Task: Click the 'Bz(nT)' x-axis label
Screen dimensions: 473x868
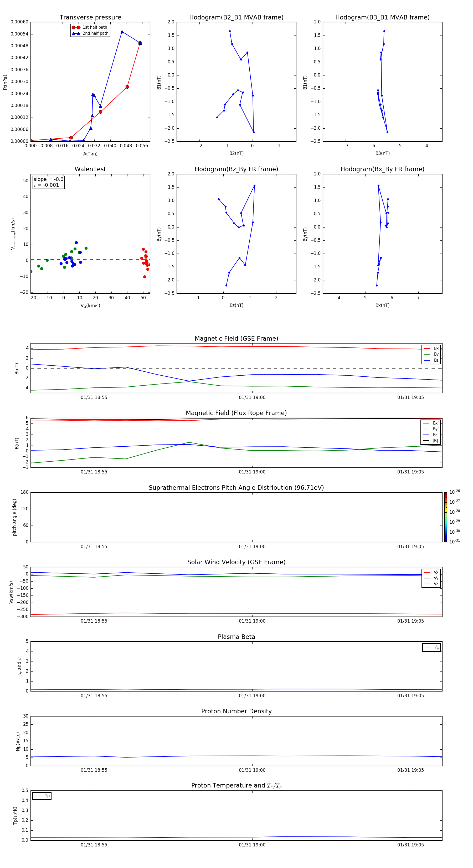Action: coord(236,305)
